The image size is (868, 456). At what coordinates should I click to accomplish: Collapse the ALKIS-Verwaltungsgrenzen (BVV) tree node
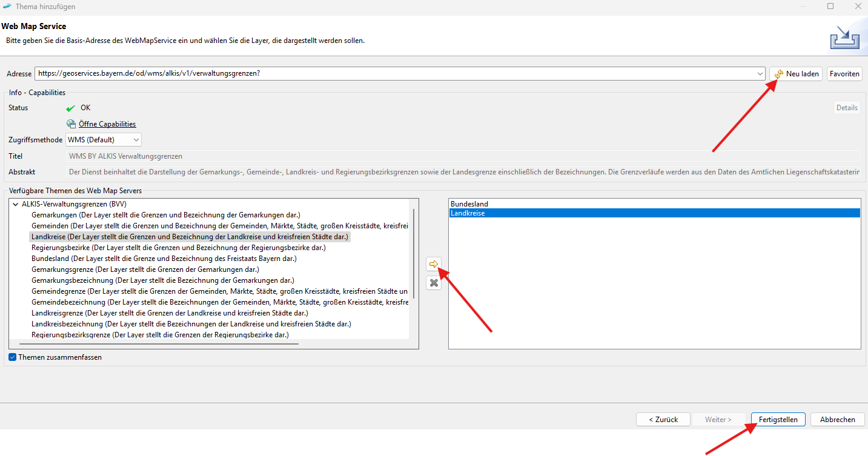(x=15, y=204)
